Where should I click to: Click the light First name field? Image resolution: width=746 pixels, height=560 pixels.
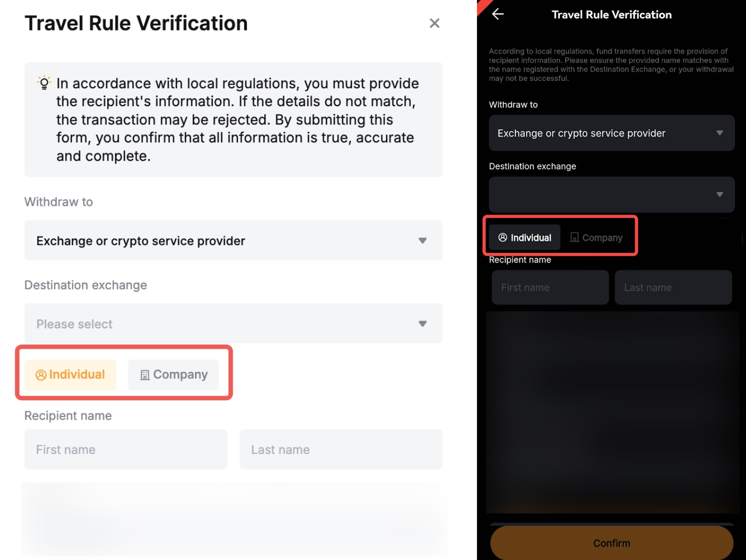click(x=126, y=450)
